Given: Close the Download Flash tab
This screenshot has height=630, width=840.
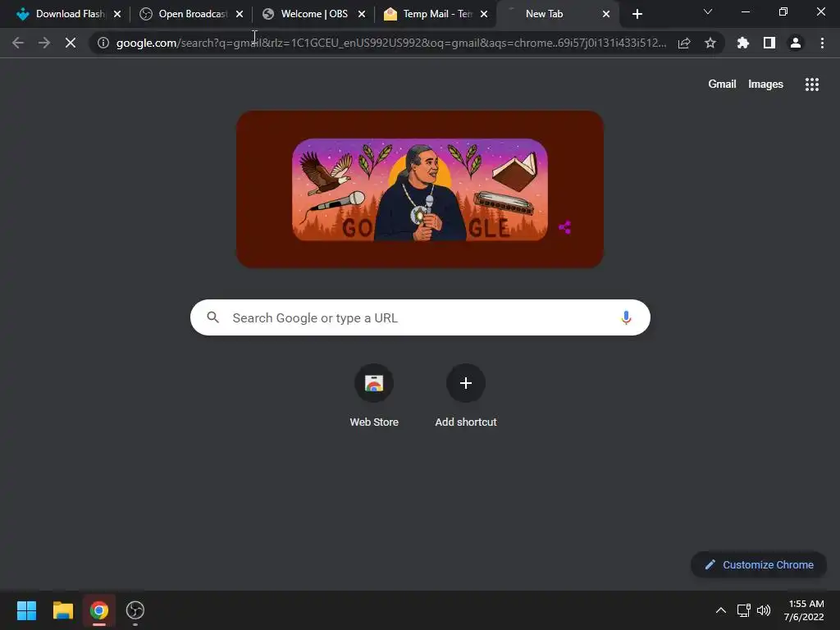Looking at the screenshot, I should point(117,14).
